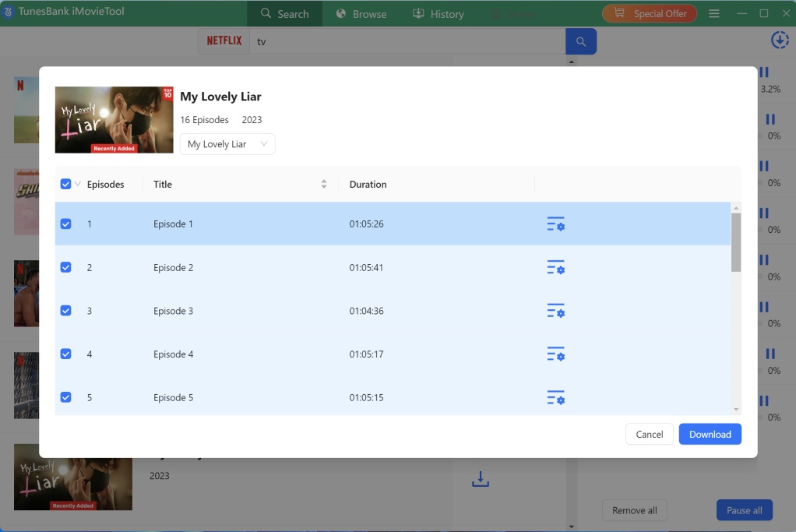
Task: Open the My Lovely Liar season dropdown
Action: click(227, 144)
